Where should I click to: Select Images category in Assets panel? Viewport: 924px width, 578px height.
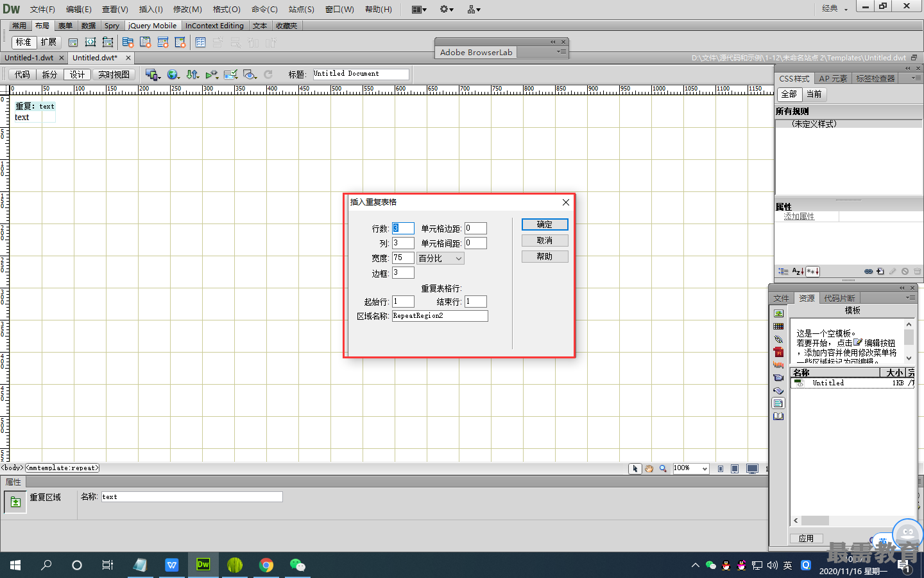coord(778,313)
